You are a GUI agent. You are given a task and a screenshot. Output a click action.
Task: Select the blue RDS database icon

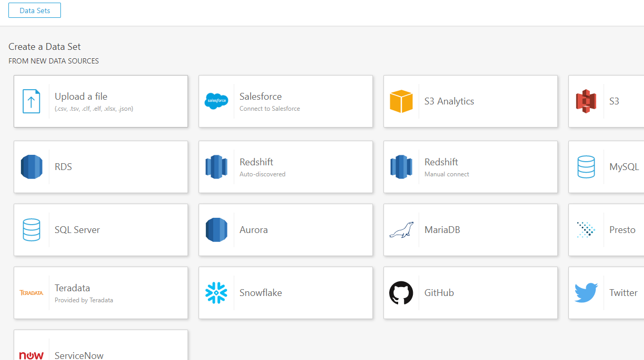[32, 167]
